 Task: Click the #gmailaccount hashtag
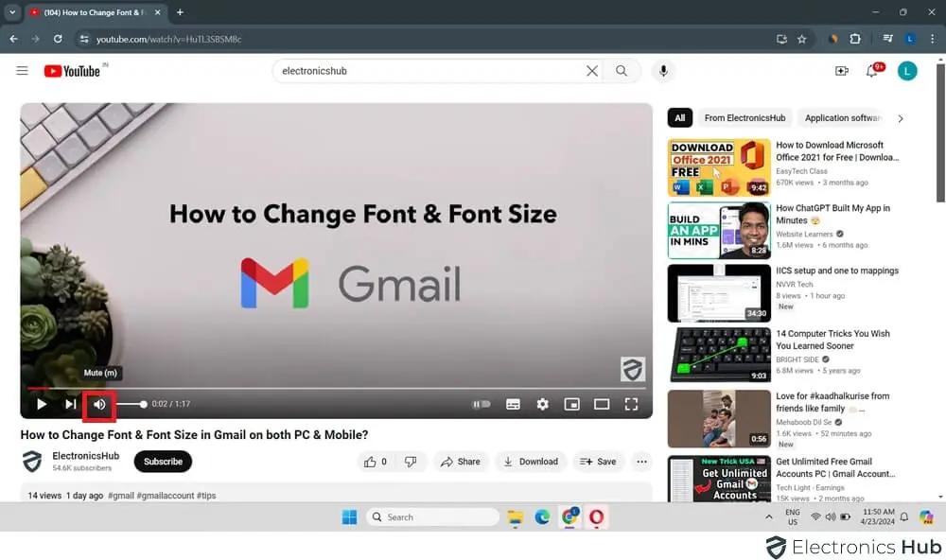(x=166, y=495)
